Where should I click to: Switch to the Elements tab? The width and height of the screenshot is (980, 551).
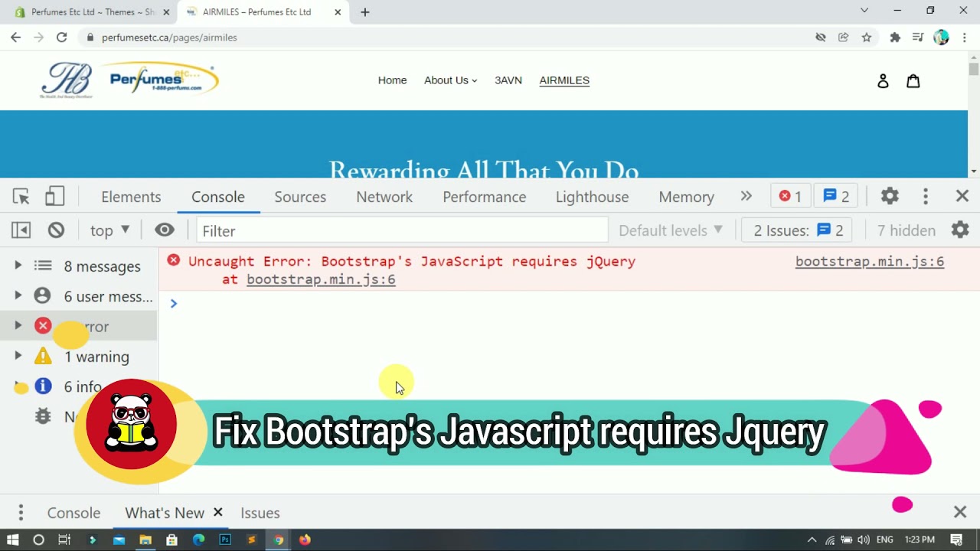(131, 197)
